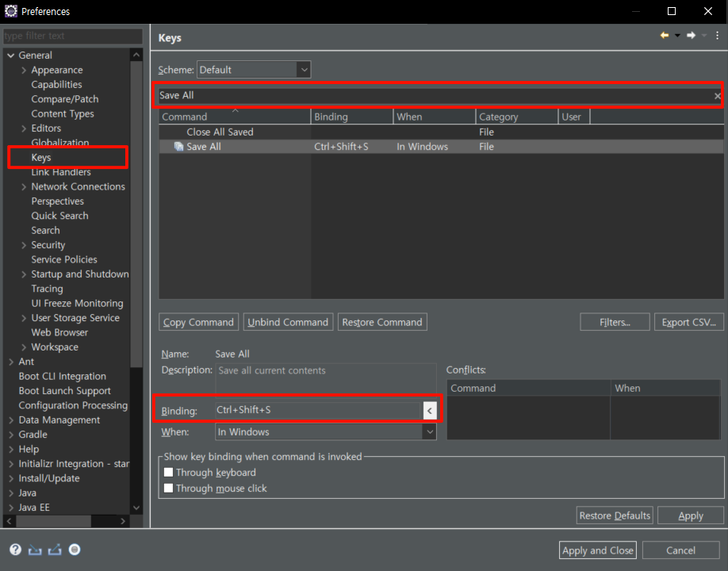Open the Filters... dialog button
Screen dimensions: 728x571
pos(615,322)
